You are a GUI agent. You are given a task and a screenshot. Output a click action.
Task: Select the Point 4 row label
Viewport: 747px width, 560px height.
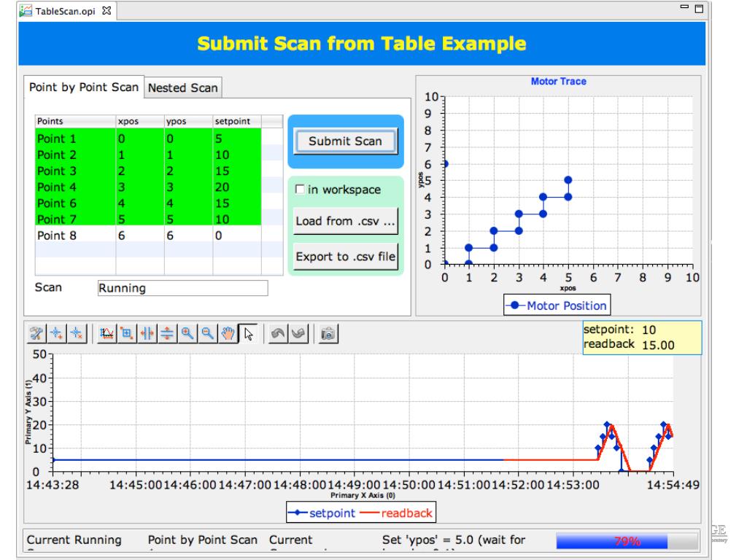(x=57, y=187)
